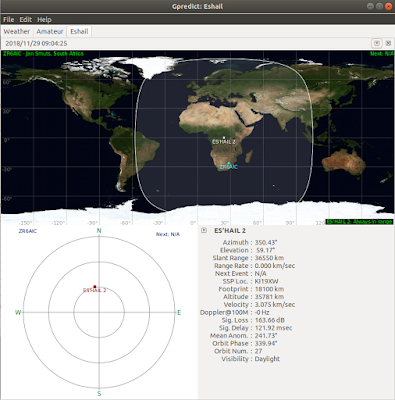The height and width of the screenshot is (400, 395).
Task: Click the 'Next: N/A' label in the polar view
Action: 168,234
